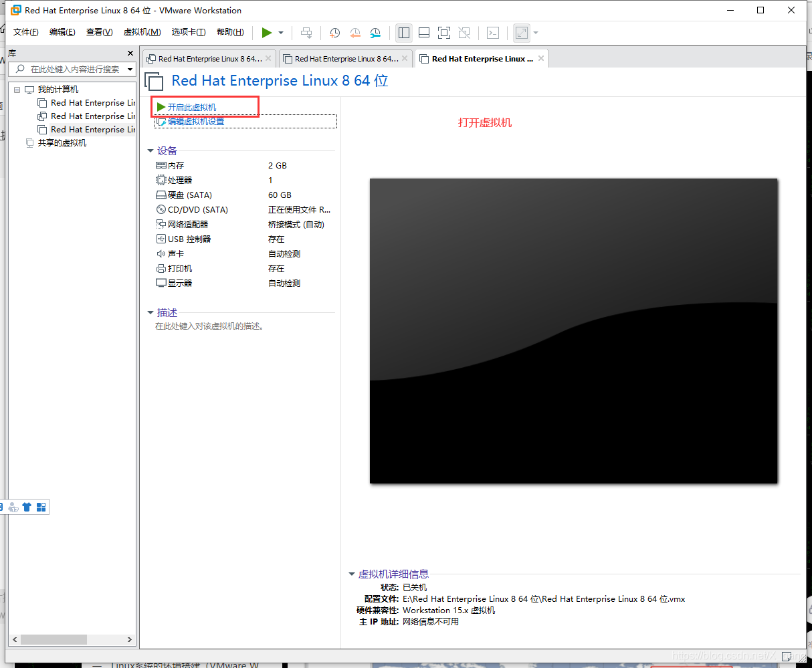The height and width of the screenshot is (668, 812).
Task: Close the second Red Hat VM tab
Action: [405, 59]
